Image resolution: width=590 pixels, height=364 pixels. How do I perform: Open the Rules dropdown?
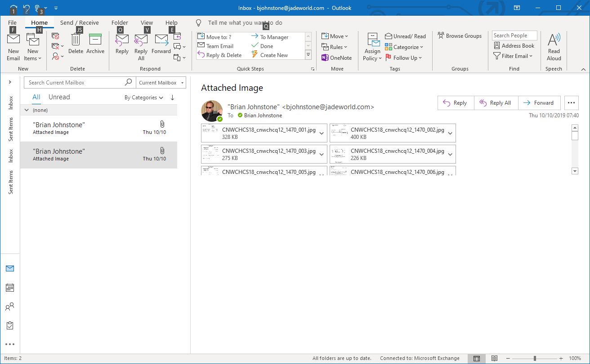click(335, 47)
